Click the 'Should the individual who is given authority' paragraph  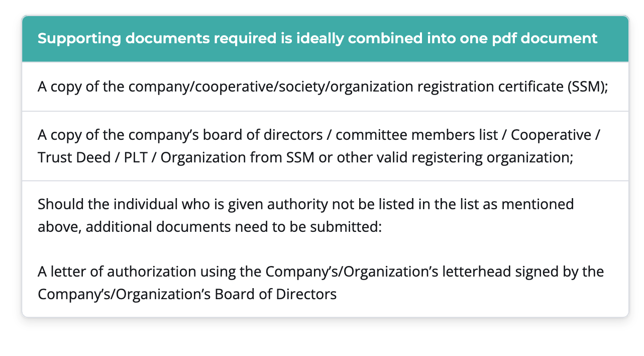pyautogui.click(x=306, y=215)
